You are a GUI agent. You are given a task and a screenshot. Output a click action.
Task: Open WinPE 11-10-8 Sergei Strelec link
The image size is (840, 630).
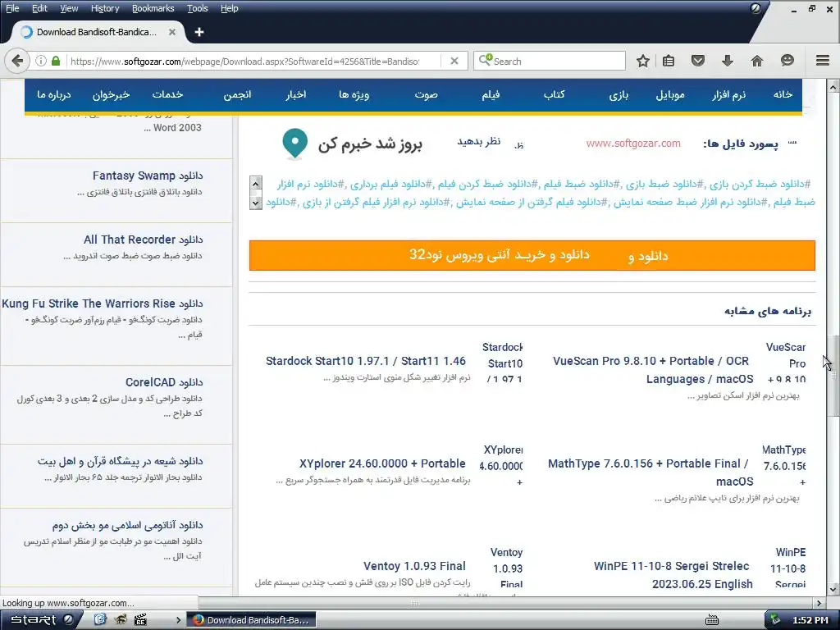pos(673,575)
